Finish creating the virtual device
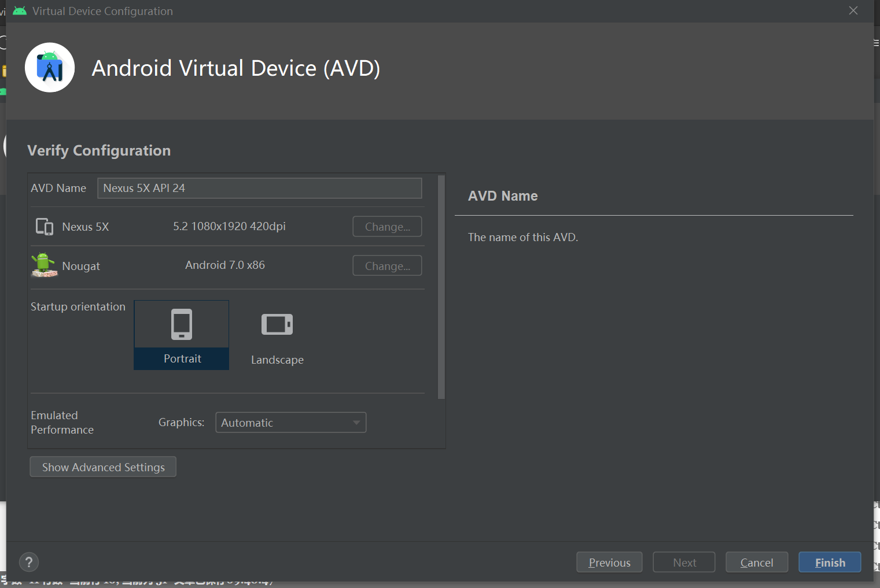Image resolution: width=880 pixels, height=588 pixels. tap(830, 562)
